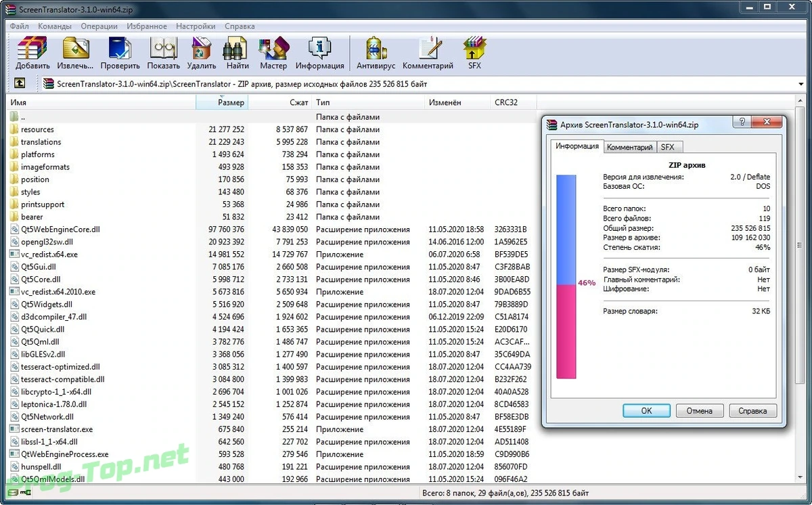The image size is (812, 505).
Task: Select the printsupport folder row
Action: [271, 204]
